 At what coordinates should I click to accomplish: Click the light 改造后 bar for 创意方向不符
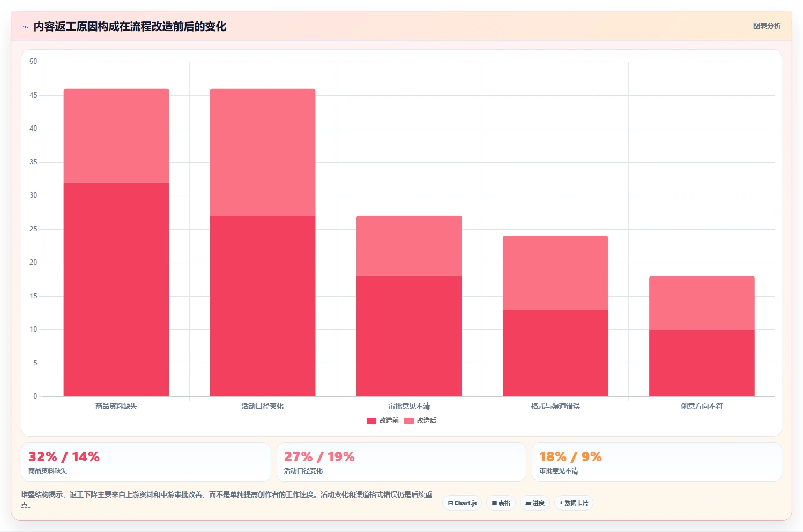[x=702, y=303]
